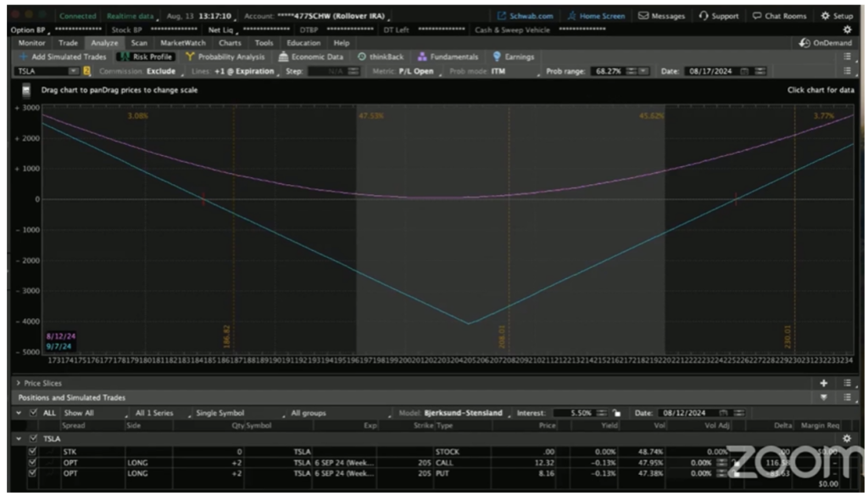Switch to the Tools tab
Image resolution: width=868 pixels, height=496 pixels.
click(x=264, y=42)
